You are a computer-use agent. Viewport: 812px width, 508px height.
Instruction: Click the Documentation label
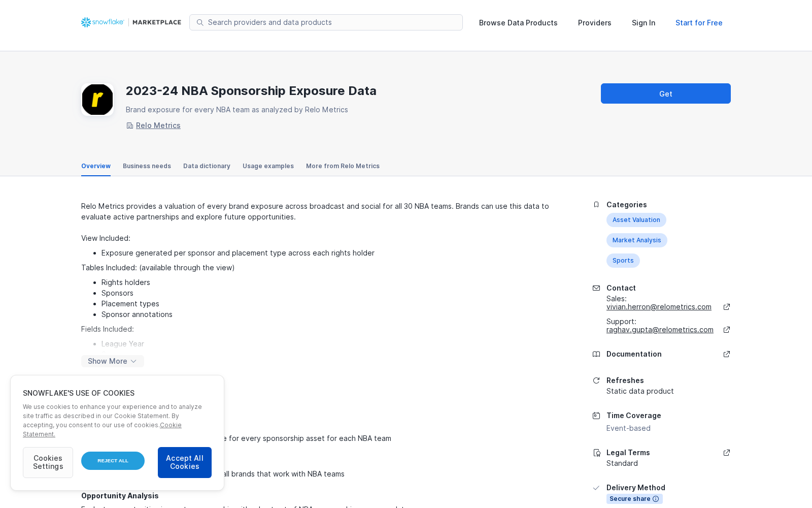634,354
